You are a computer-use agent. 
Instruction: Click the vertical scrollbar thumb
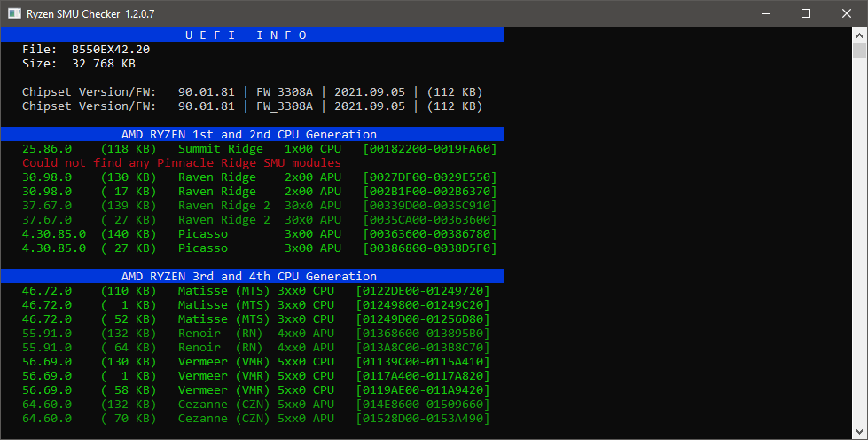pyautogui.click(x=859, y=50)
